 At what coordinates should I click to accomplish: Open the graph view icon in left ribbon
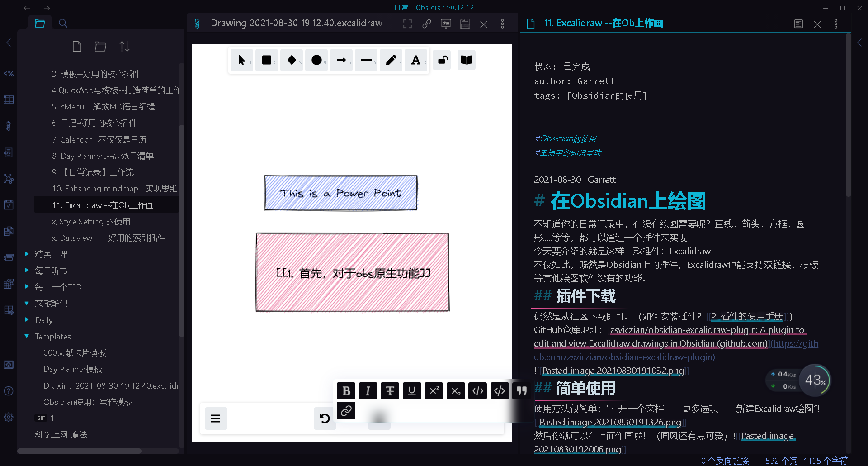[9, 179]
